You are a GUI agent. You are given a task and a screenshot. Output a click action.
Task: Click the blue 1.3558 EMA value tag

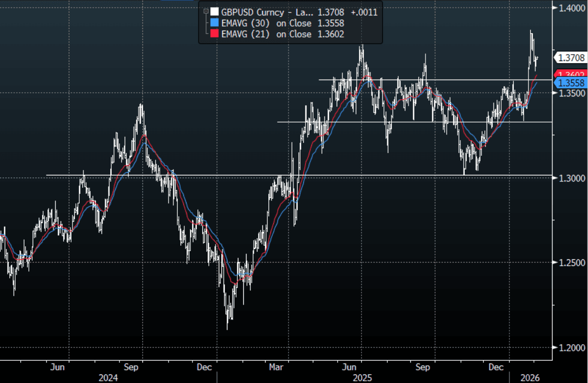[x=571, y=83]
